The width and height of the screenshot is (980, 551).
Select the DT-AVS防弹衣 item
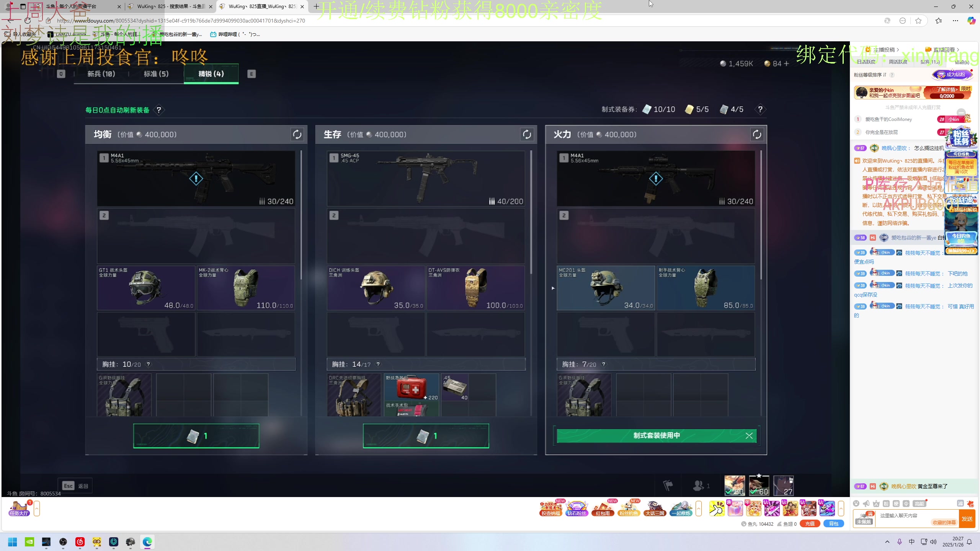(x=475, y=288)
